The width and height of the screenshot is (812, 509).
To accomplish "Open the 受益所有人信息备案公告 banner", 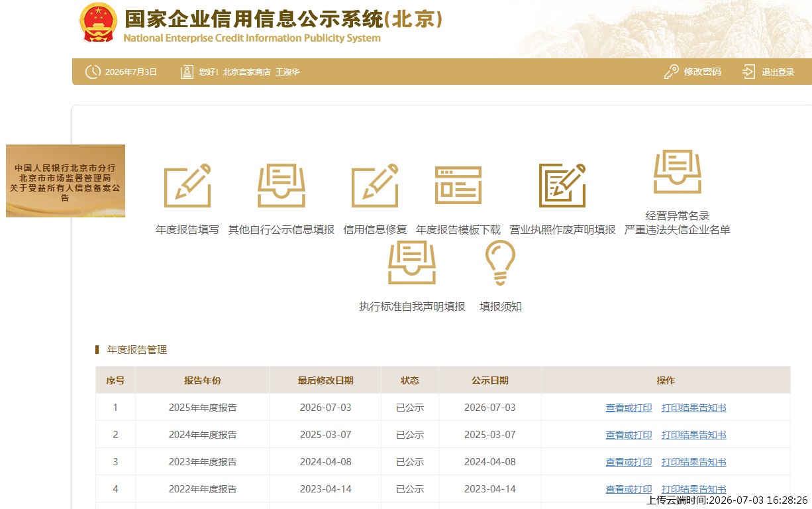I will [x=66, y=181].
